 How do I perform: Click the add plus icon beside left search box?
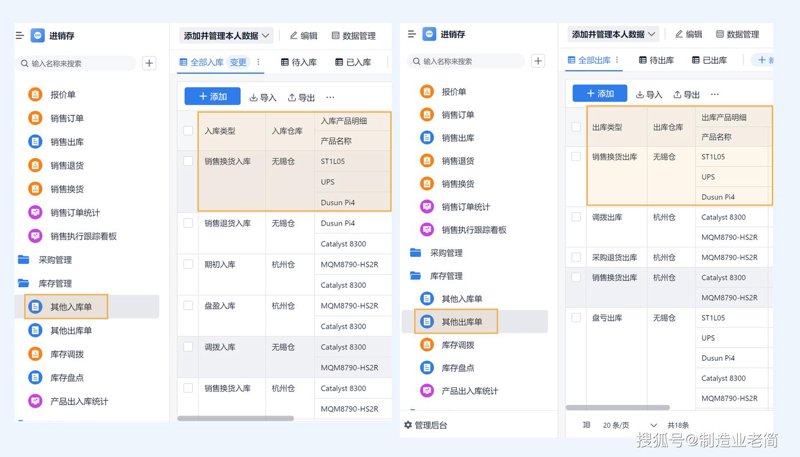pos(149,63)
